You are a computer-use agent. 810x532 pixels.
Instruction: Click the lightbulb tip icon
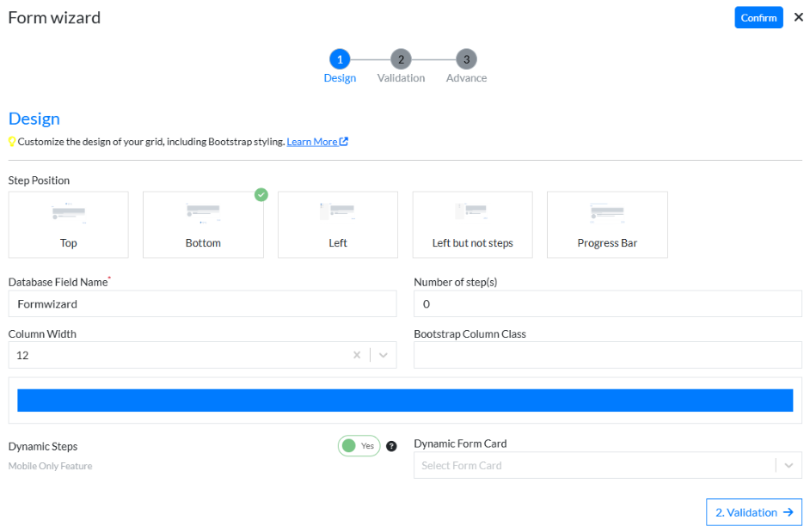click(12, 142)
